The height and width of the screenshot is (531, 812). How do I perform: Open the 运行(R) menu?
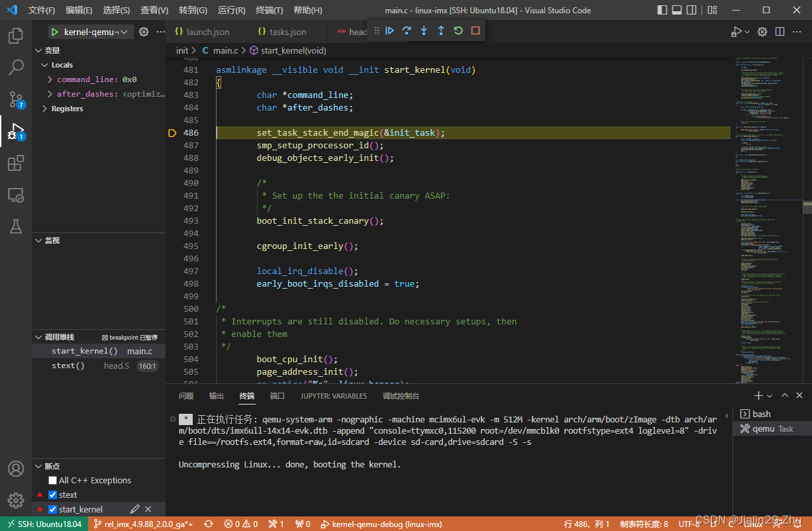(x=231, y=10)
